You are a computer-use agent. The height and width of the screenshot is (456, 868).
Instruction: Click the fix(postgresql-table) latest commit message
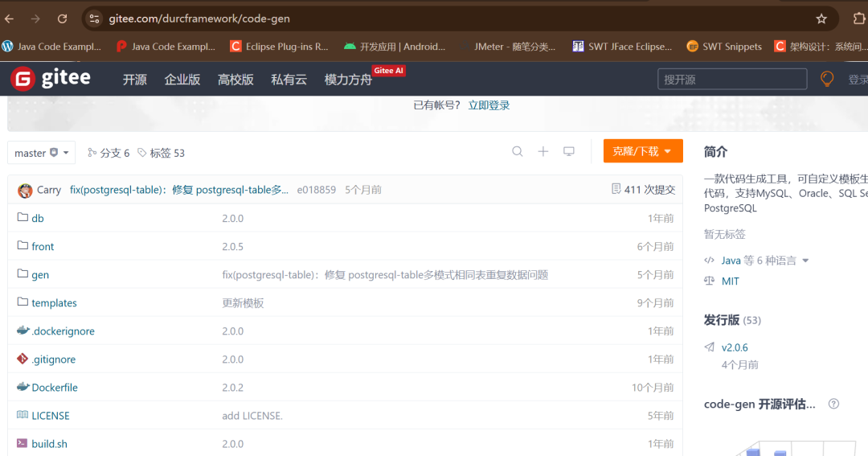pyautogui.click(x=178, y=190)
